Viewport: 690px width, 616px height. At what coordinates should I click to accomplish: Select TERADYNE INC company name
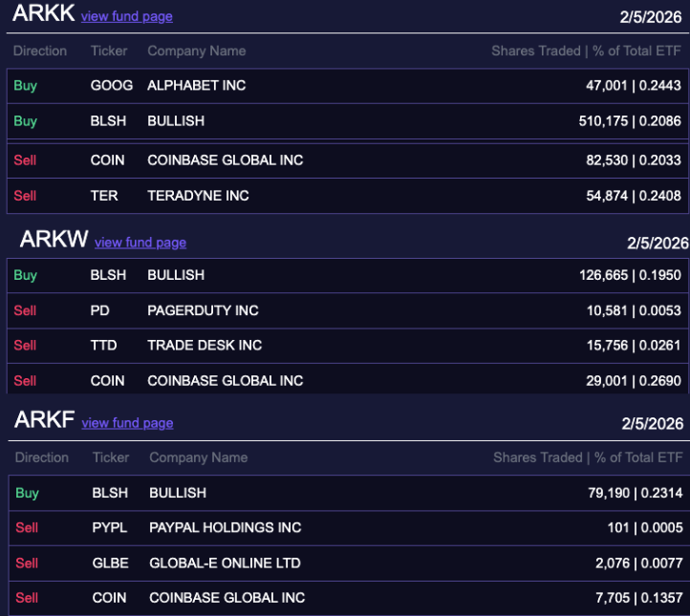coord(198,196)
